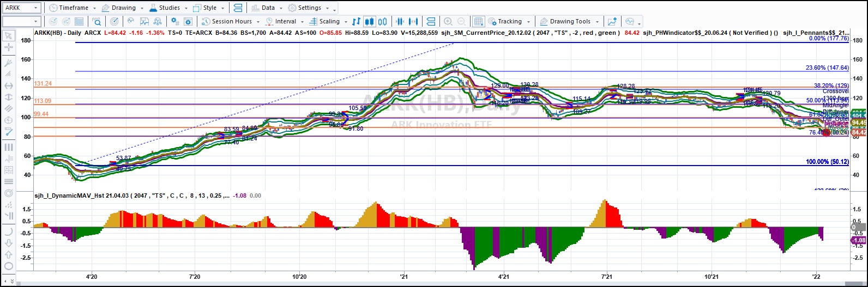Click the grayed calendar grid icon
Viewport: 868px width, 287px height.
point(79,22)
